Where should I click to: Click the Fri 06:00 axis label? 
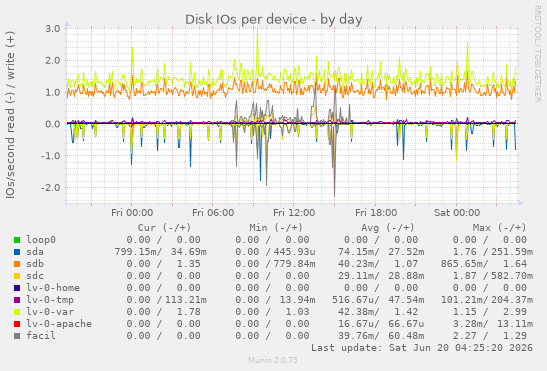[x=213, y=213]
